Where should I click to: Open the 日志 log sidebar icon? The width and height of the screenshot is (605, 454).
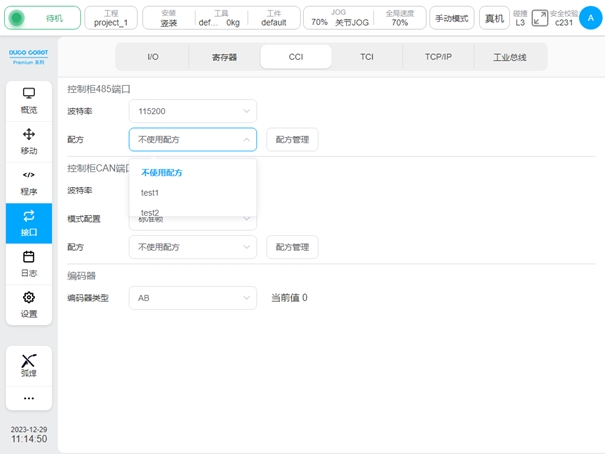pyautogui.click(x=29, y=264)
